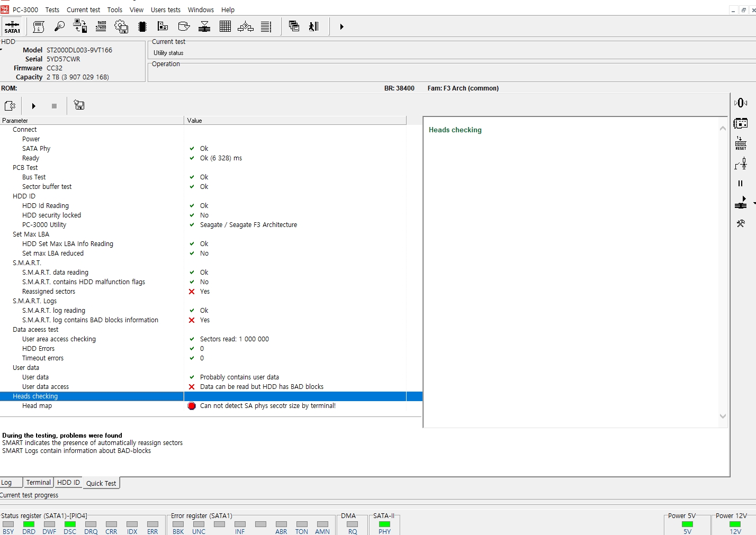The height and width of the screenshot is (535, 756).
Task: Open the dropdown arrow beside sidebar heads icon
Action: pos(754,203)
